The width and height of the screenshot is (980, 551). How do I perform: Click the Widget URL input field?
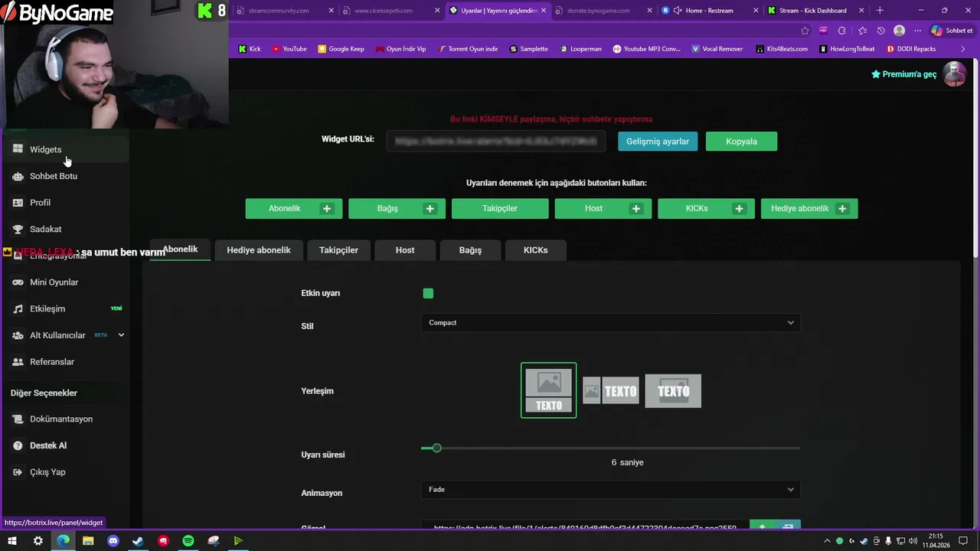496,142
